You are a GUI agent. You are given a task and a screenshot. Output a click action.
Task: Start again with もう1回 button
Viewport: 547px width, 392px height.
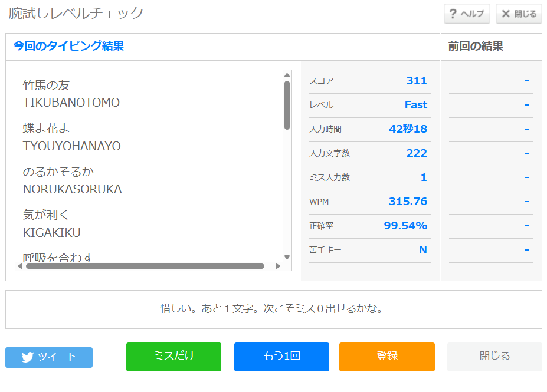point(281,357)
